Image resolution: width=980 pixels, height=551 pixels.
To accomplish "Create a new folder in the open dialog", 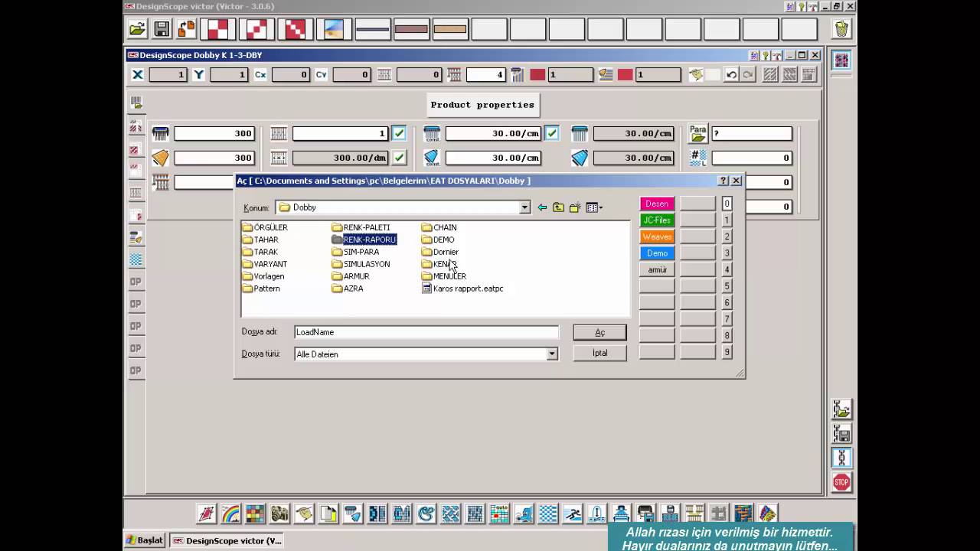I will point(574,207).
